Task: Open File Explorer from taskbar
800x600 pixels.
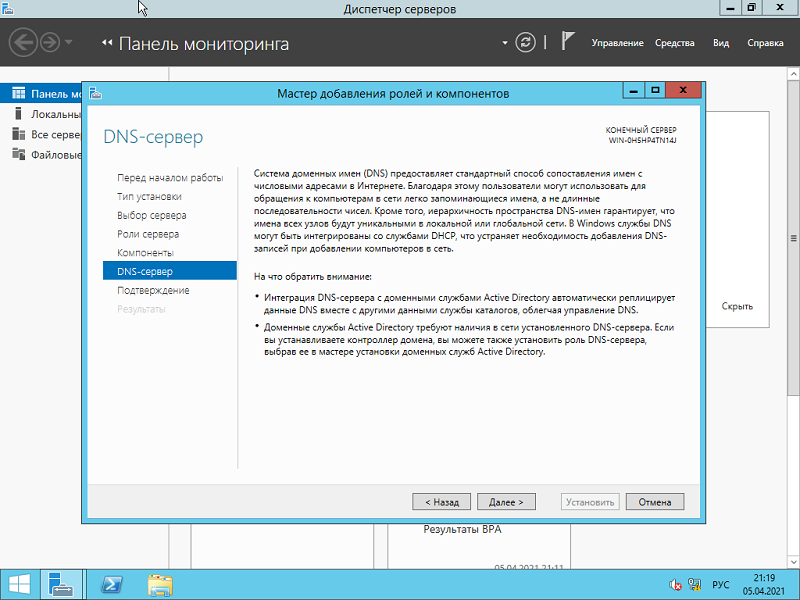Action: point(160,585)
